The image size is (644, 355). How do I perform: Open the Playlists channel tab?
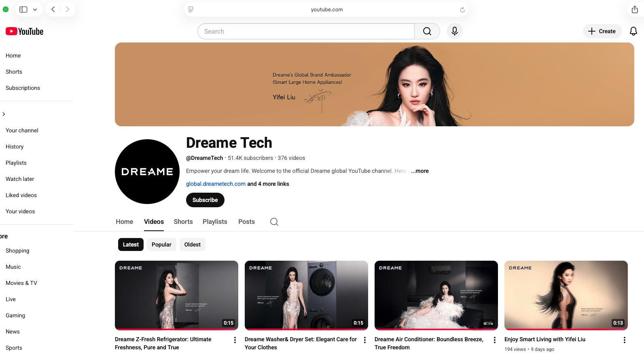215,222
